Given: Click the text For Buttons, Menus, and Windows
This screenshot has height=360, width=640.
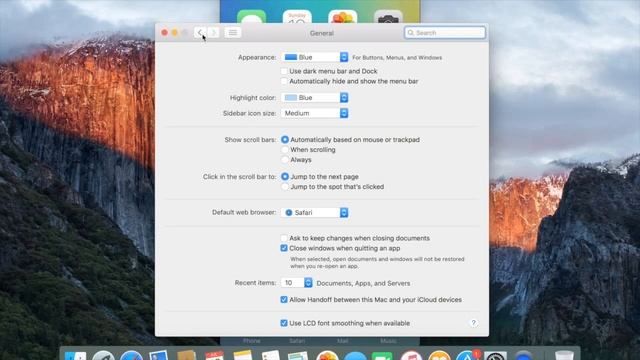Looking at the screenshot, I should [397, 58].
